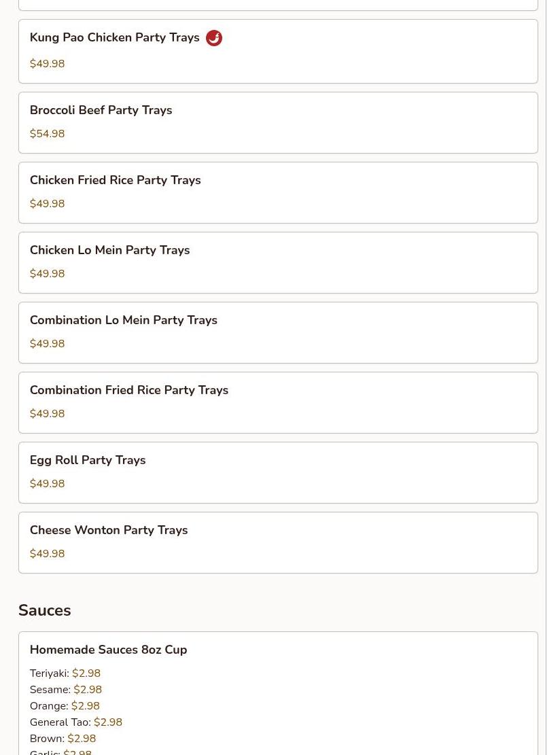This screenshot has width=560, height=755.
Task: Select Combination Lo Mein Party Trays
Action: [123, 320]
